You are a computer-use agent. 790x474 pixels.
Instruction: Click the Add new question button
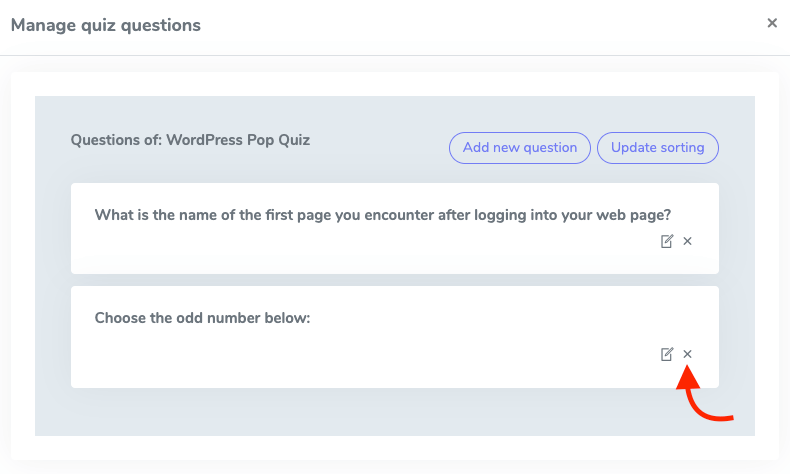[x=520, y=148]
